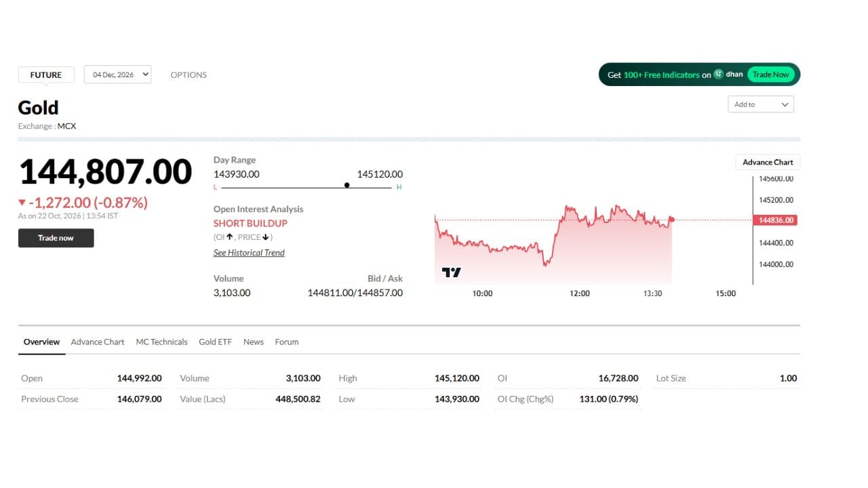Click the 144,807.00 price value
The height and width of the screenshot is (488, 868).
106,171
